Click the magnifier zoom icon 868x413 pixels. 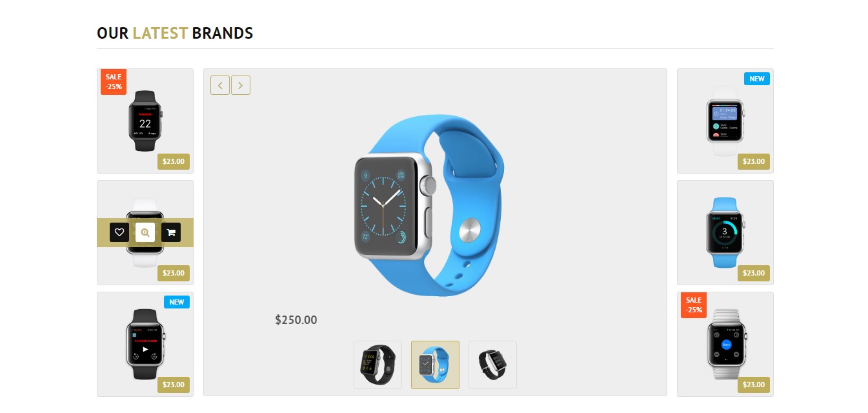point(145,232)
